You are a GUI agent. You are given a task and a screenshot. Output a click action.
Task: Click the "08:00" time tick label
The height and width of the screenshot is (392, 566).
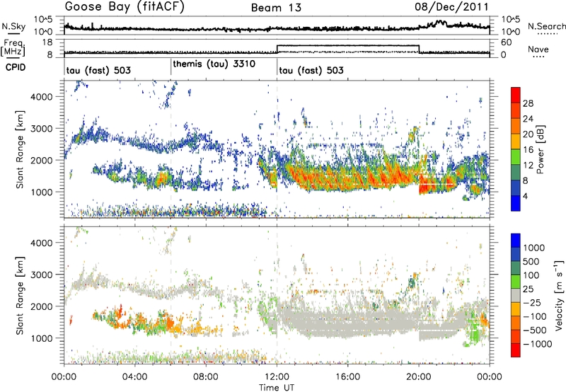[x=206, y=377]
